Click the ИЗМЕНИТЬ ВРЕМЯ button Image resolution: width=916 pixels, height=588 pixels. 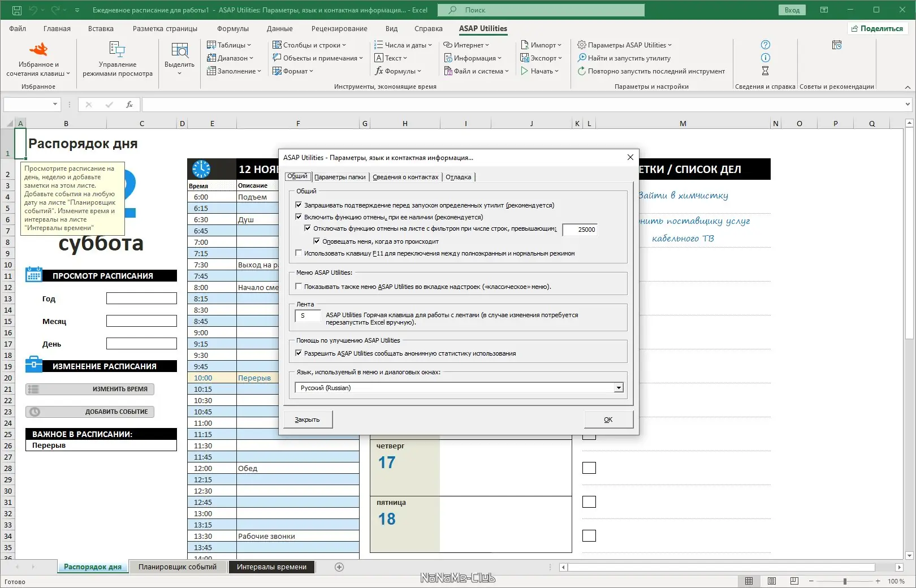(x=90, y=389)
